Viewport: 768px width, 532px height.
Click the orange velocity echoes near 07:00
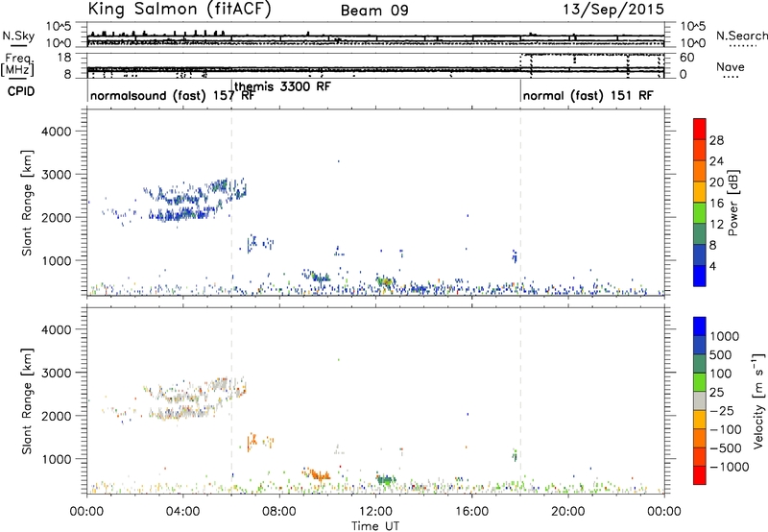[252, 442]
